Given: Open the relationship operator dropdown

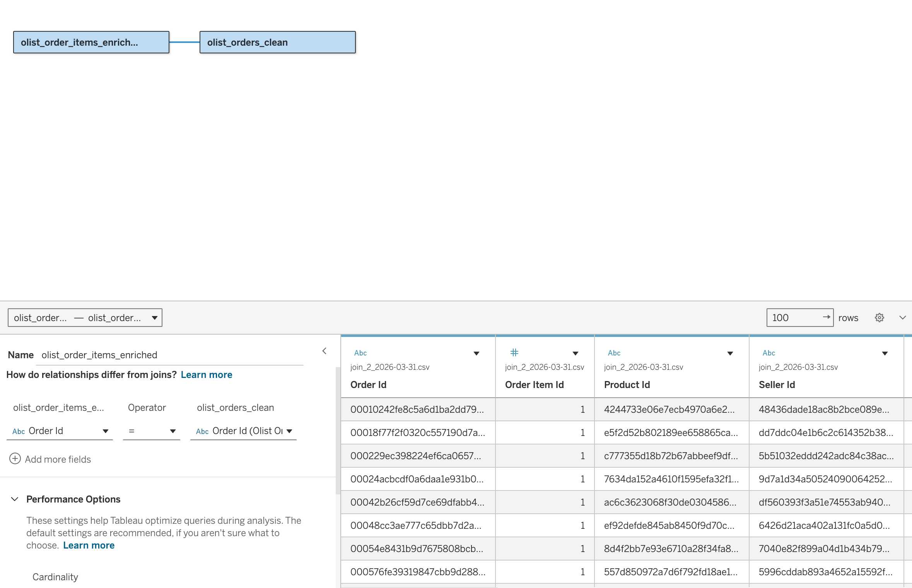Looking at the screenshot, I should pos(172,431).
